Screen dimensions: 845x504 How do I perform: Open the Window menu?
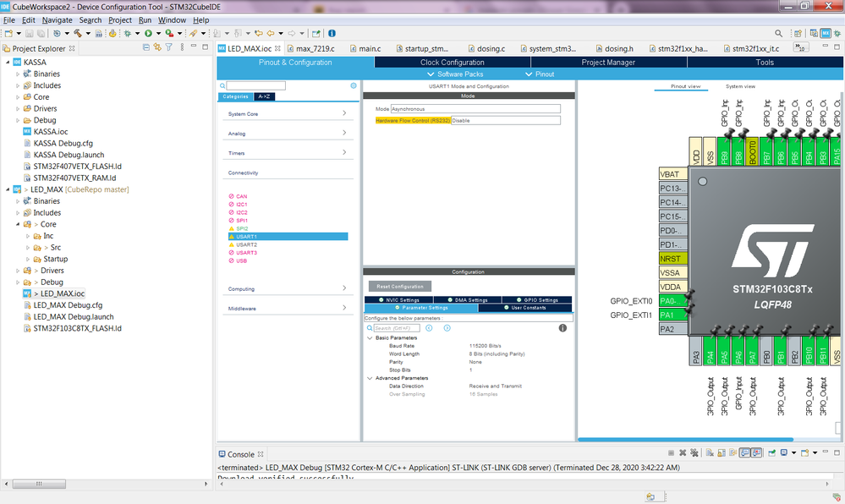point(172,20)
